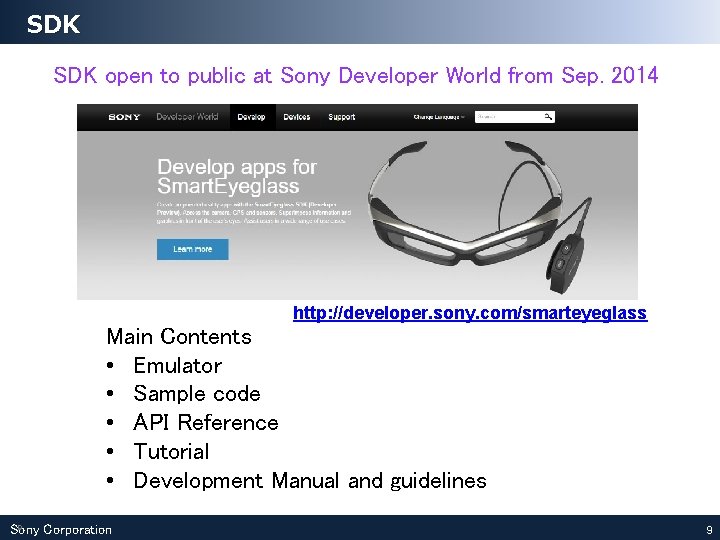Open the Develop menu tab

(251, 117)
